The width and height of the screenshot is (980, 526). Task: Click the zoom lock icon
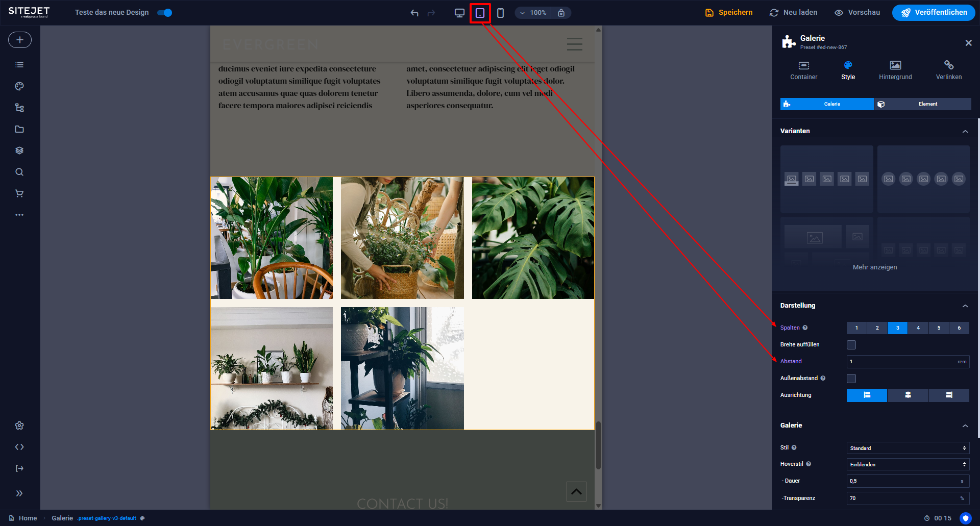click(x=561, y=13)
